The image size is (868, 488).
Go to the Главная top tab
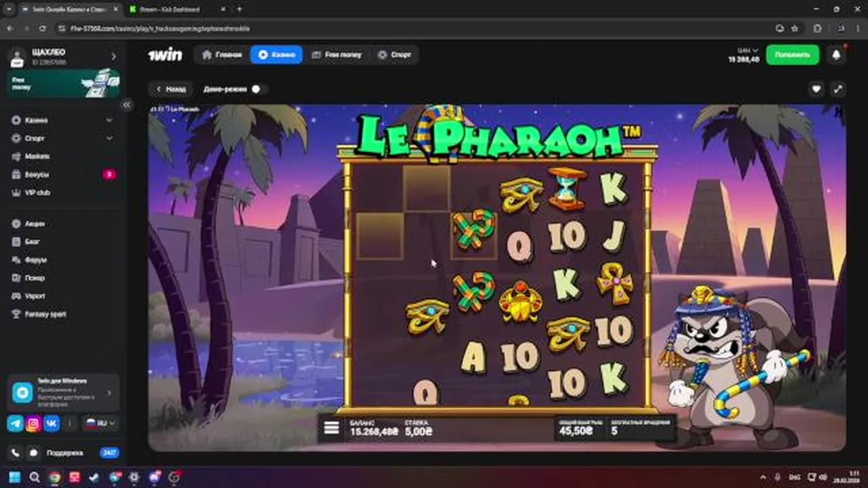221,55
